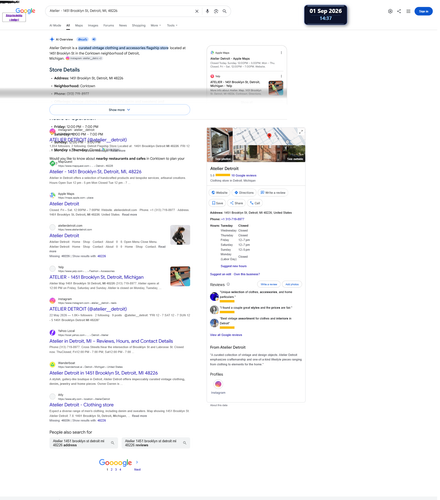The image size is (440, 500).
Task: Click the Share button in knowledge panel
Action: click(x=237, y=203)
